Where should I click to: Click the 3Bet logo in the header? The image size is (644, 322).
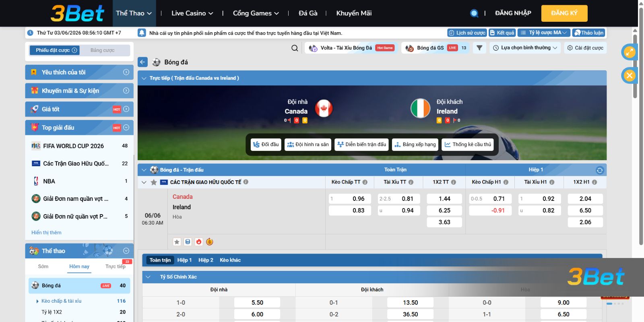click(77, 13)
